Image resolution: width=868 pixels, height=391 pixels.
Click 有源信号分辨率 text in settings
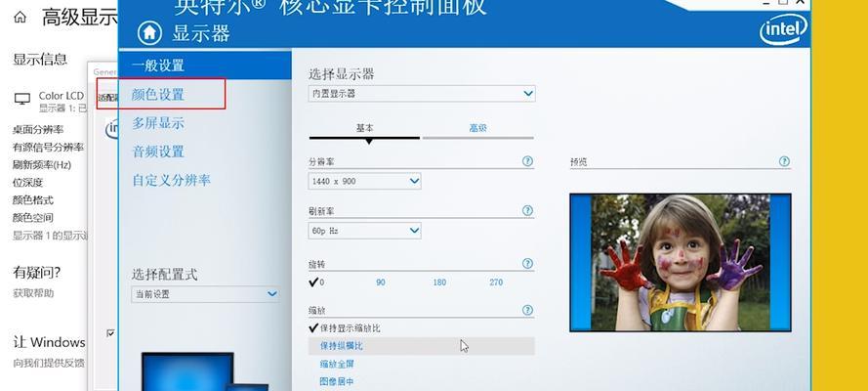tap(48, 148)
